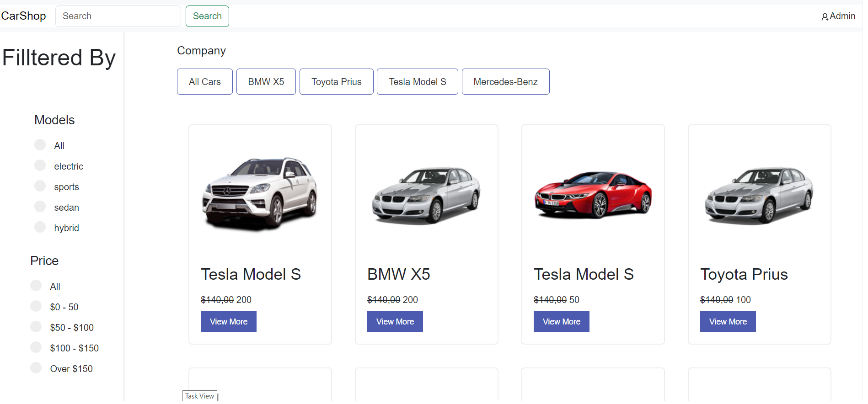Choose the sports model radio button
This screenshot has height=404, width=868.
pos(40,186)
